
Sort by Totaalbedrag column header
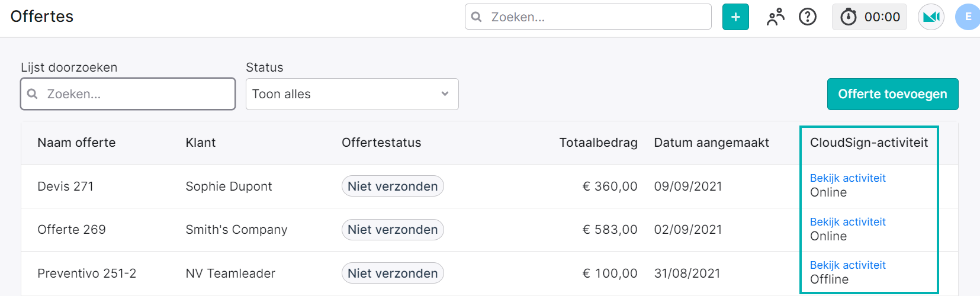pos(598,143)
